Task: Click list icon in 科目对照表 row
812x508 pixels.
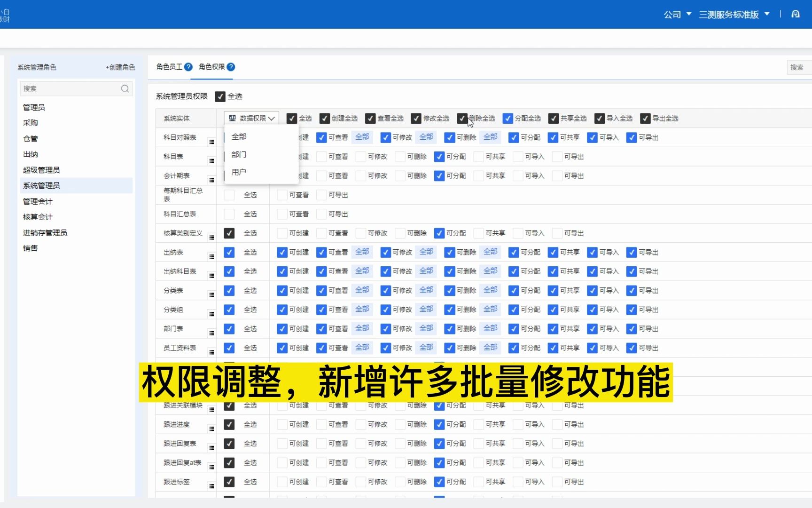Action: coord(211,142)
